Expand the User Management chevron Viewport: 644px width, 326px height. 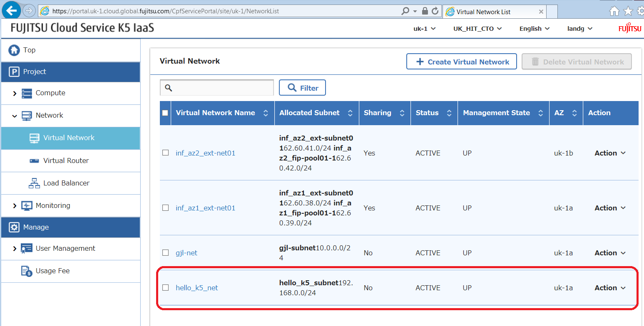[x=15, y=249]
